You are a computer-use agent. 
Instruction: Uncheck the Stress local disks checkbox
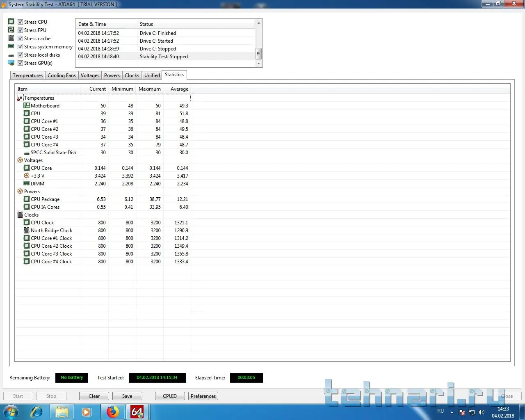(x=20, y=55)
